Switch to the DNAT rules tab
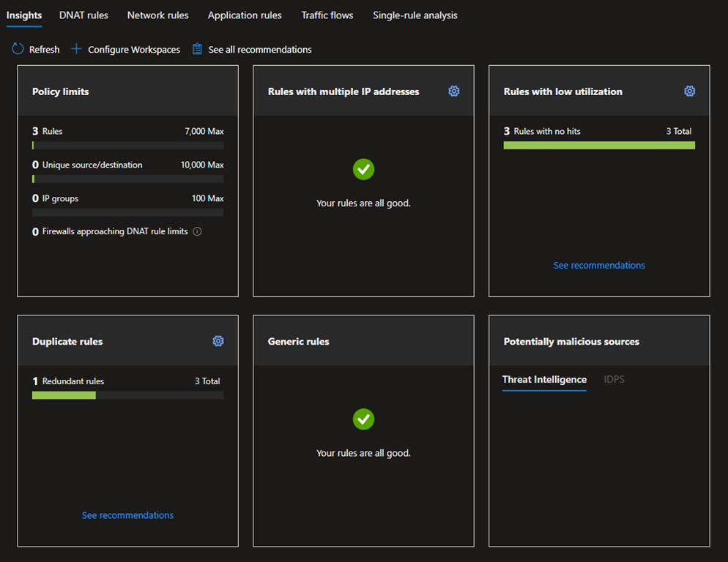 click(83, 15)
